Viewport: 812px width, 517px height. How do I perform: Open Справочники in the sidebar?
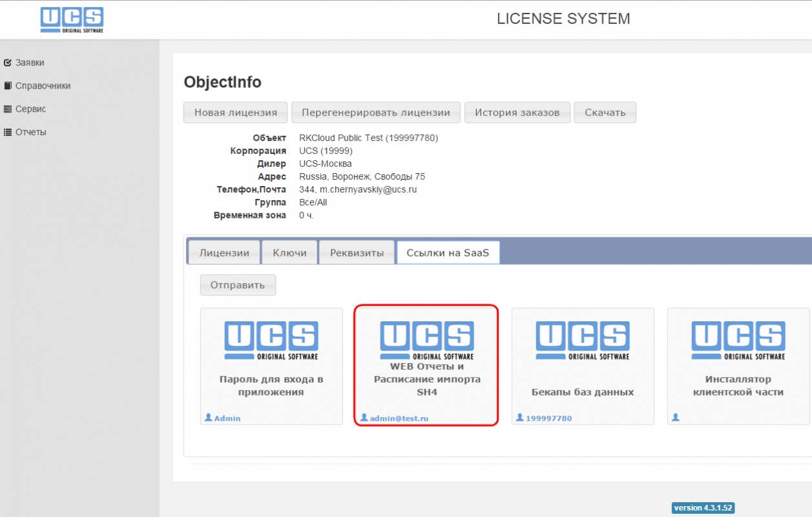[43, 86]
